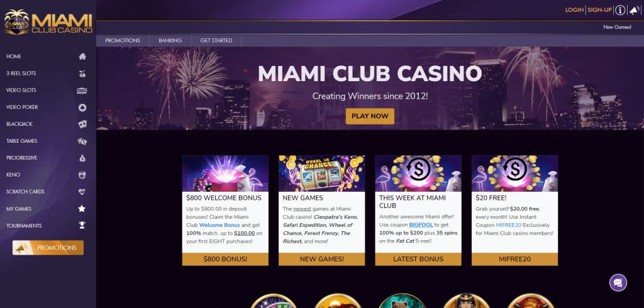Click the Sign-Up link
The height and width of the screenshot is (308, 644).
point(599,10)
